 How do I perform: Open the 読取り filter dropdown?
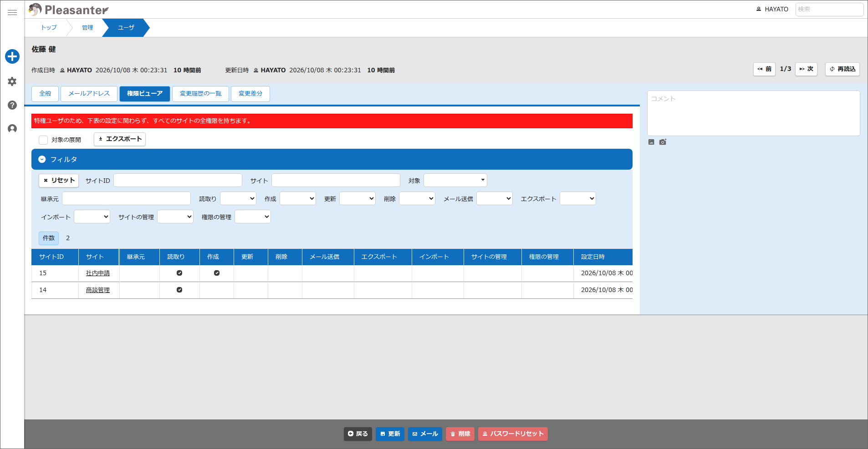[x=238, y=198]
